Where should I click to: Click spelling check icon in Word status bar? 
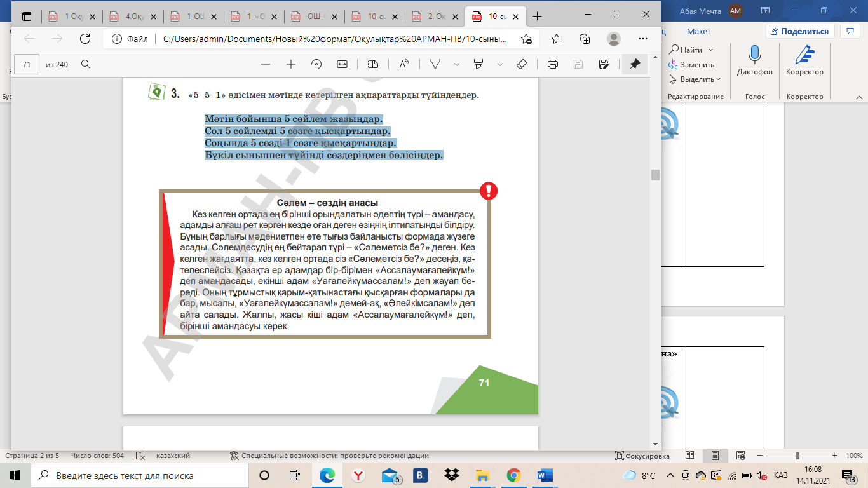142,456
